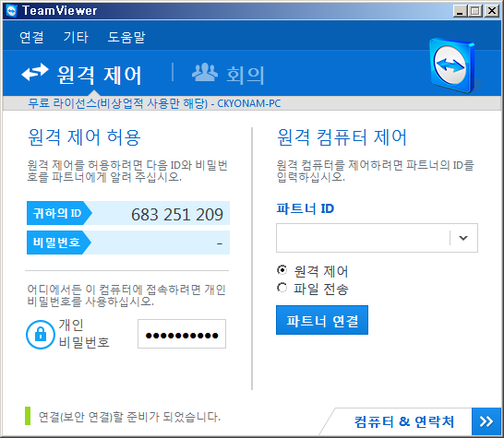
Task: Click the TeamViewer logo icon in banner
Action: [453, 65]
